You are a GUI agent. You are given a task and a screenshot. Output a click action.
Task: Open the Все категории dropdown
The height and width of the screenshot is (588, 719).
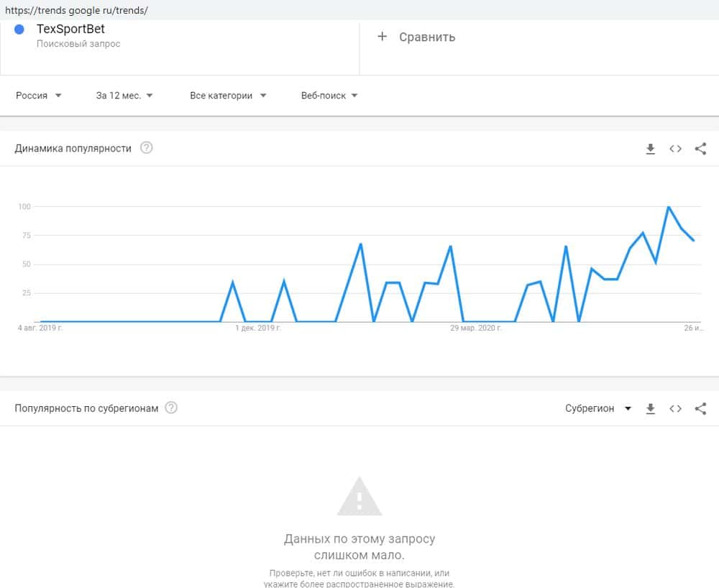(x=228, y=96)
